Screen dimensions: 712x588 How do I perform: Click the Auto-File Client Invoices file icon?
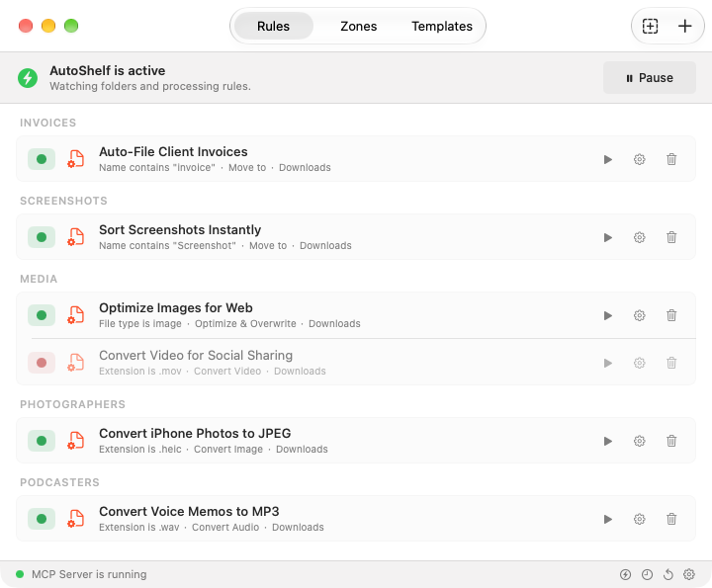pos(76,159)
